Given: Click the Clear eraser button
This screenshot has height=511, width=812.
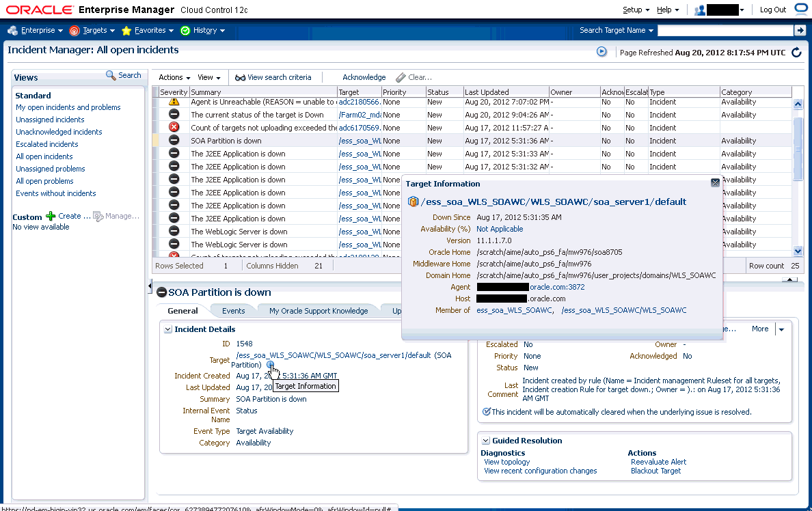Looking at the screenshot, I should pos(414,77).
